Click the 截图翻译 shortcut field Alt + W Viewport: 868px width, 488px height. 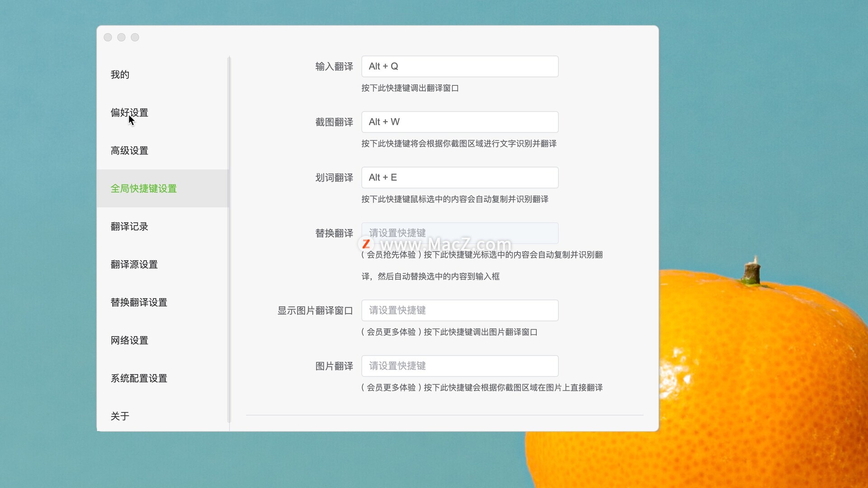click(x=460, y=122)
